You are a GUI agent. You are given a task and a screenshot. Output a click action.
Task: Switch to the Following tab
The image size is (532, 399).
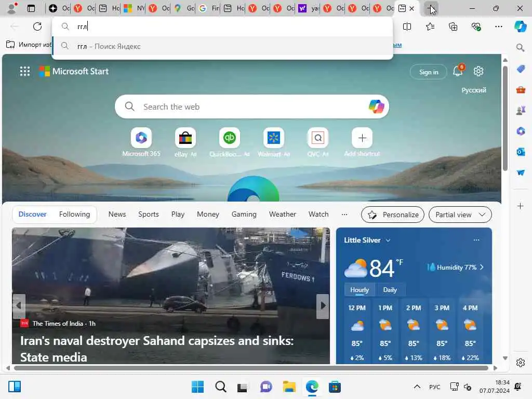click(x=75, y=214)
